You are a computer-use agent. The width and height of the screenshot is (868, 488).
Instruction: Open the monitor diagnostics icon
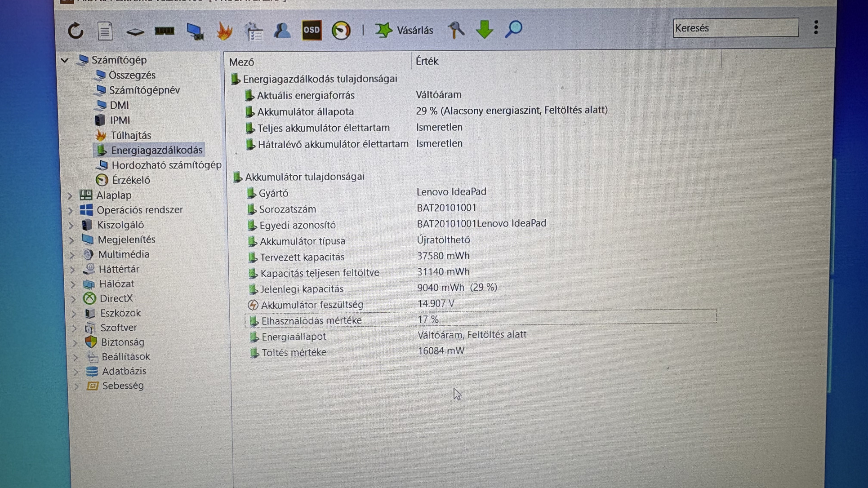tap(195, 31)
